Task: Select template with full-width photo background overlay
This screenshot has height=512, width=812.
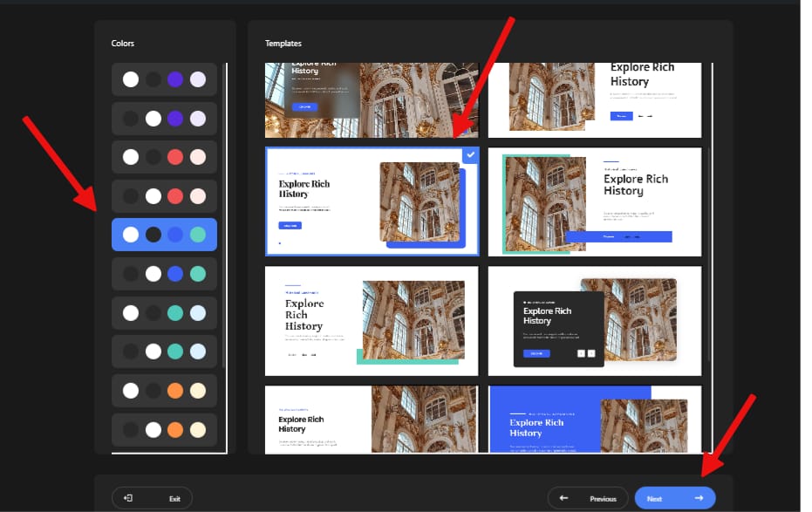Action: coord(372,100)
